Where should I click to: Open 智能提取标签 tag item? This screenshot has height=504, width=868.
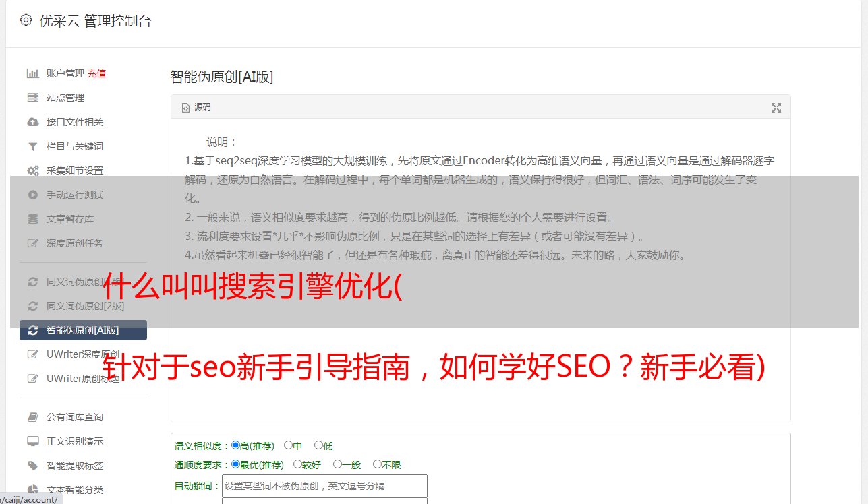[74, 466]
